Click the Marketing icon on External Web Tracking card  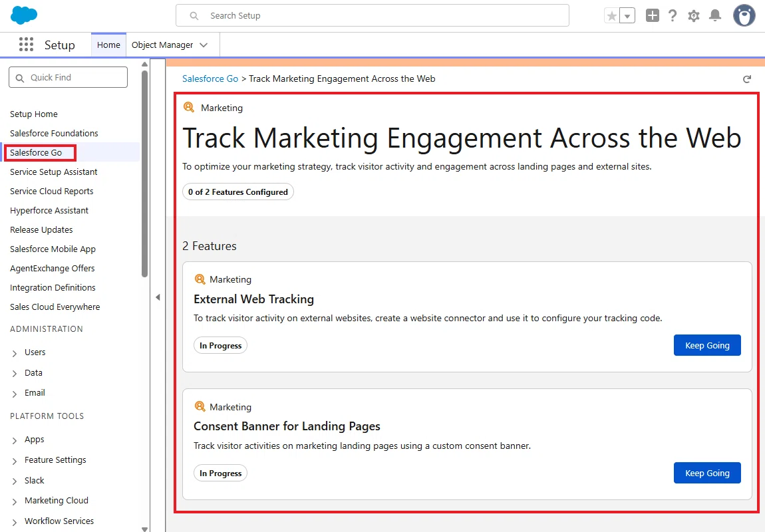(x=200, y=279)
